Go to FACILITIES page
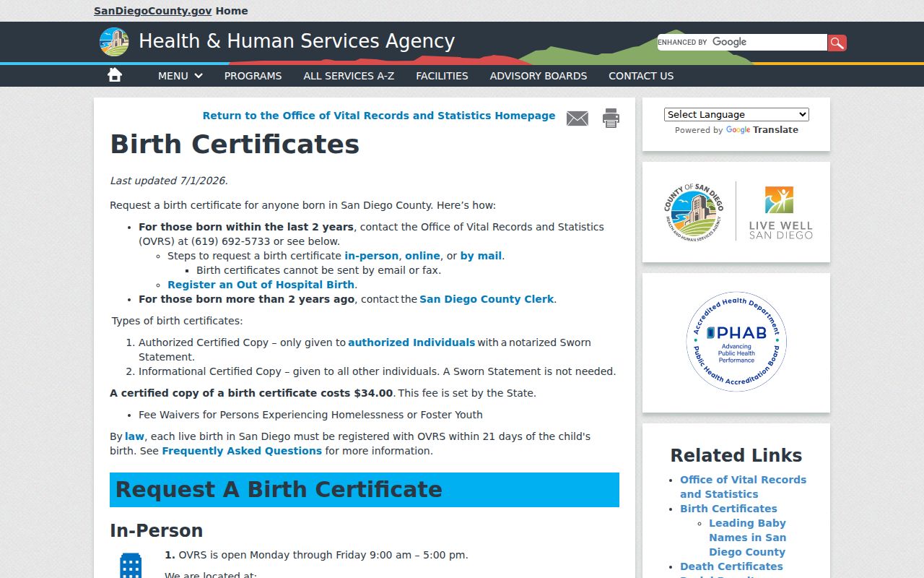 pos(442,76)
